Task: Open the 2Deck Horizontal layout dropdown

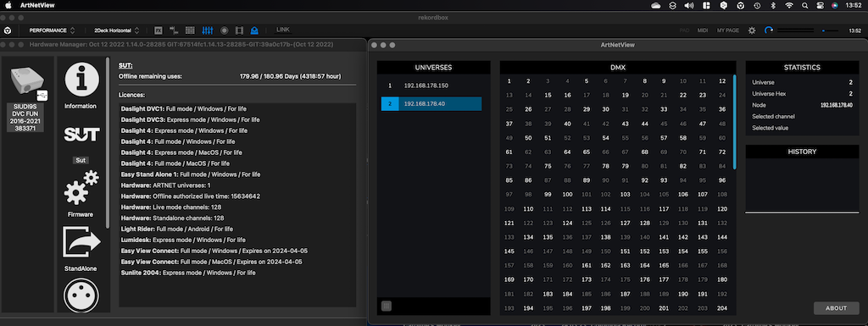Action: (x=116, y=30)
